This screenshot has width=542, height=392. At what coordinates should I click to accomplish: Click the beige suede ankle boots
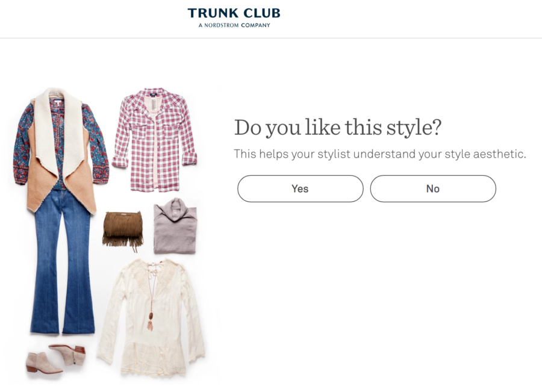[x=55, y=359]
